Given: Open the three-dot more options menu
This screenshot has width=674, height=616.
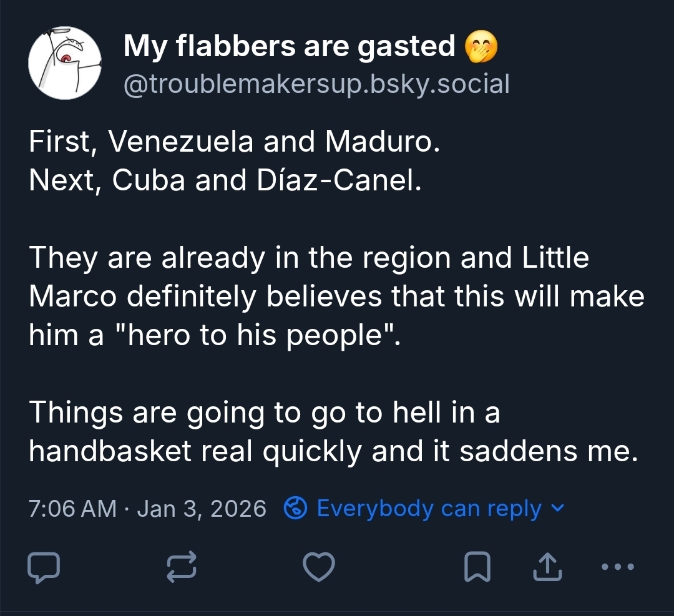Looking at the screenshot, I should [x=618, y=567].
